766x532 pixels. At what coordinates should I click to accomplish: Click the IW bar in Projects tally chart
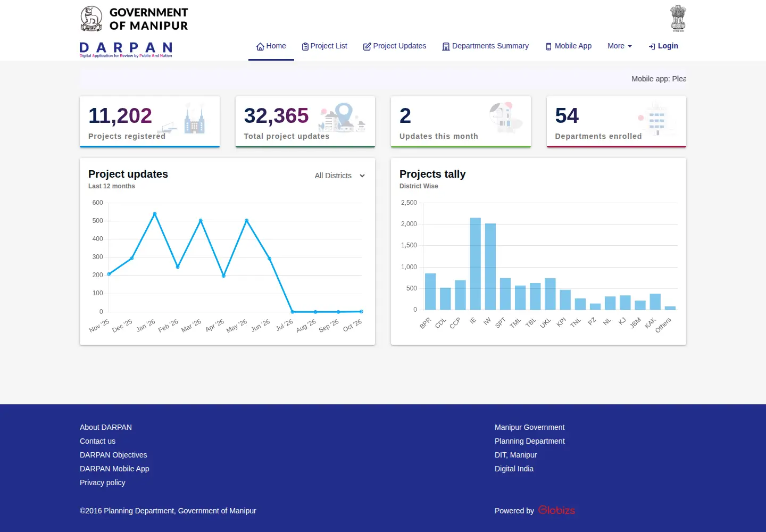tap(490, 267)
